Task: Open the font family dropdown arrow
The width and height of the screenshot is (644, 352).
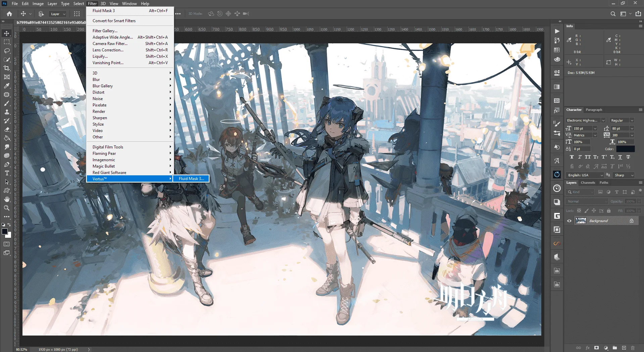Action: 603,121
